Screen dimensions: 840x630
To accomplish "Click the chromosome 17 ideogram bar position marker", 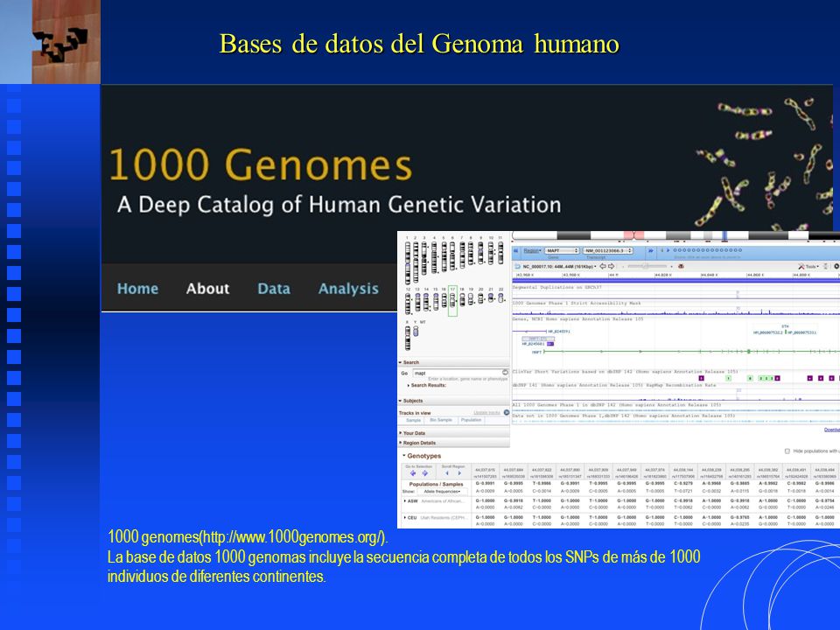I will pos(724,235).
